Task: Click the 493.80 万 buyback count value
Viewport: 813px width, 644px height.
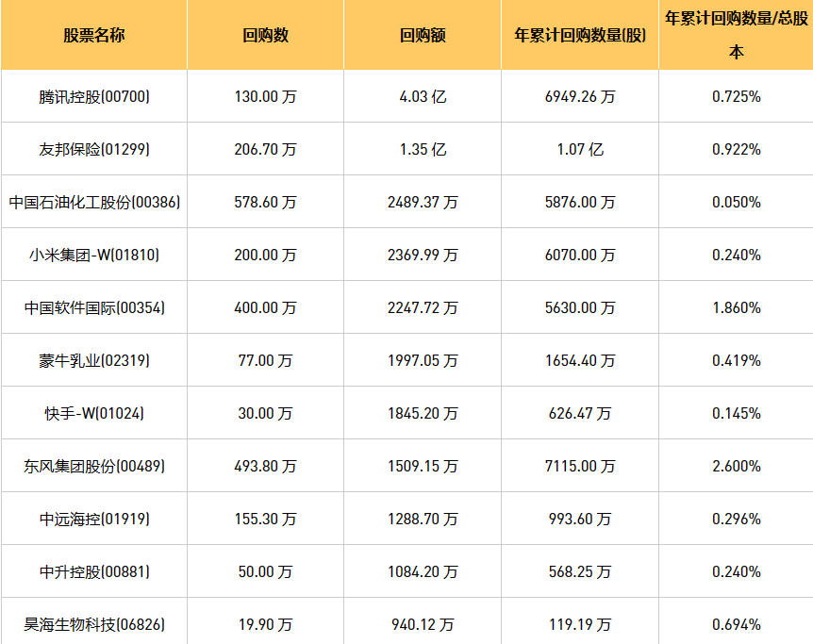Action: click(265, 466)
